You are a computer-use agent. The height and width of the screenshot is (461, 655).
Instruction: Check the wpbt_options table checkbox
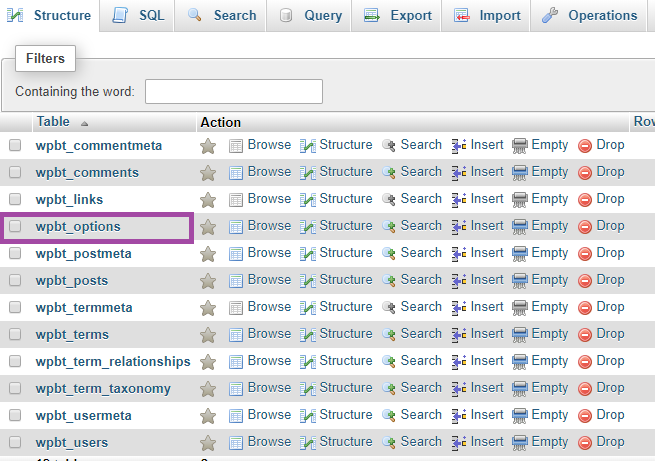pos(15,227)
